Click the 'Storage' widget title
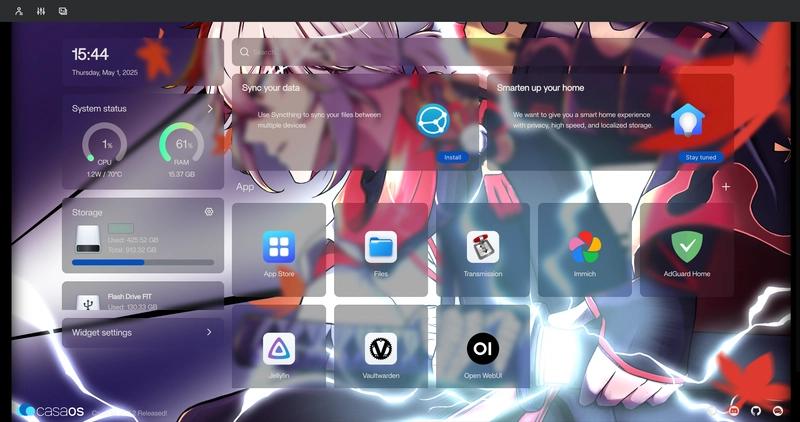Image resolution: width=800 pixels, height=422 pixels. click(x=87, y=212)
